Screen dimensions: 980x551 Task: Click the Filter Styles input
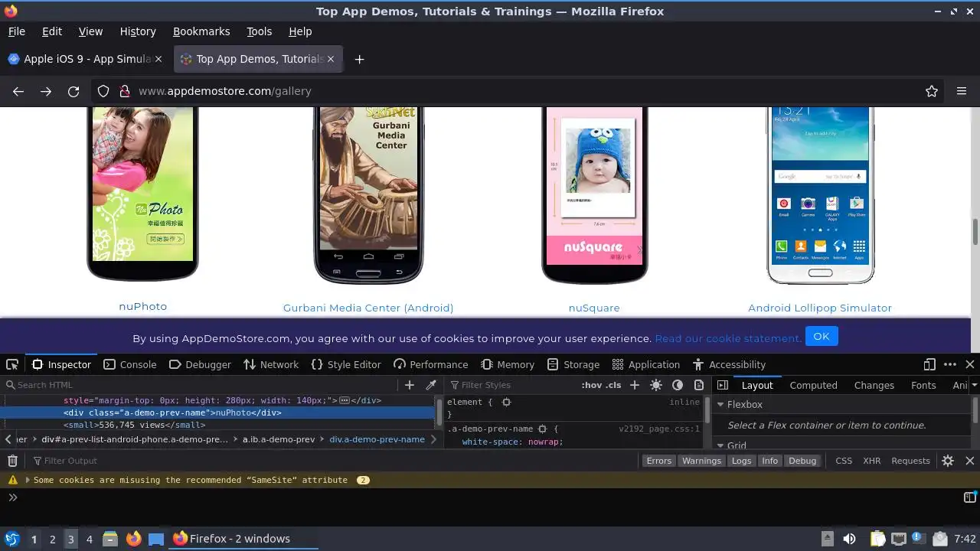coord(511,385)
